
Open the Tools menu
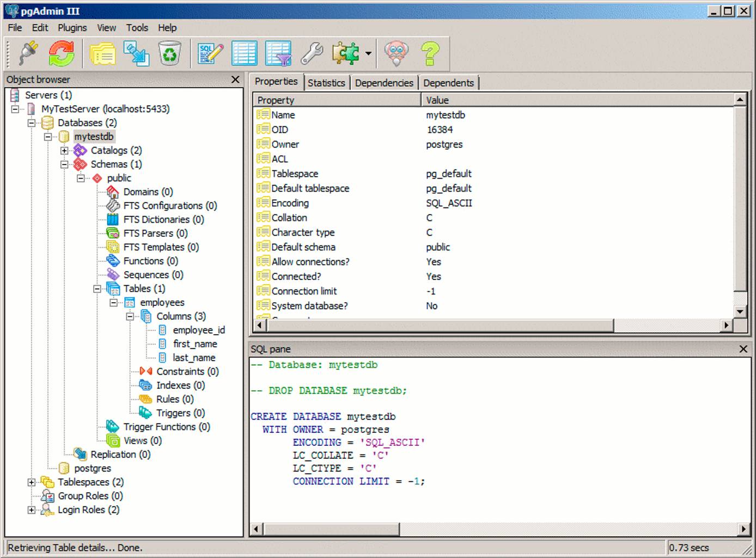coord(137,27)
